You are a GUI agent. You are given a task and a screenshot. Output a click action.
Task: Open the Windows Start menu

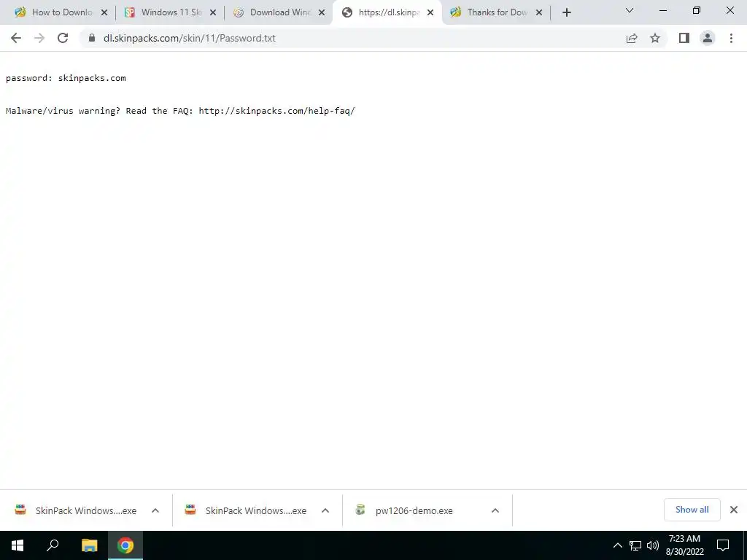[x=18, y=545]
